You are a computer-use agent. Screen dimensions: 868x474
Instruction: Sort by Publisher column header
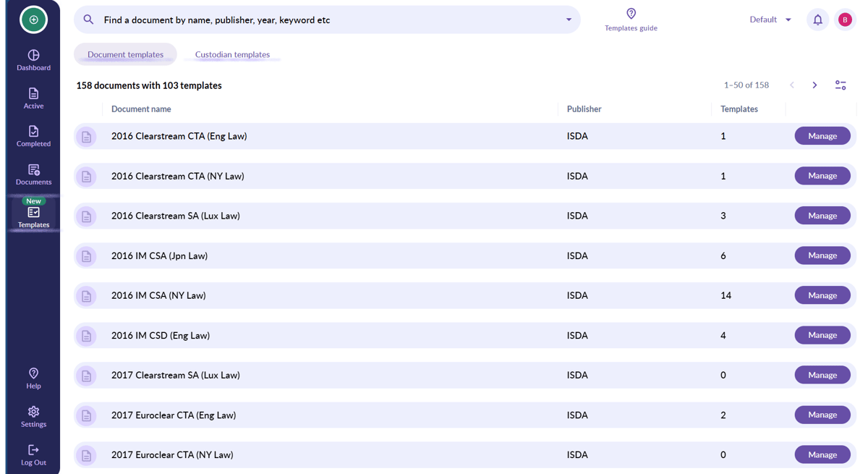(x=584, y=109)
